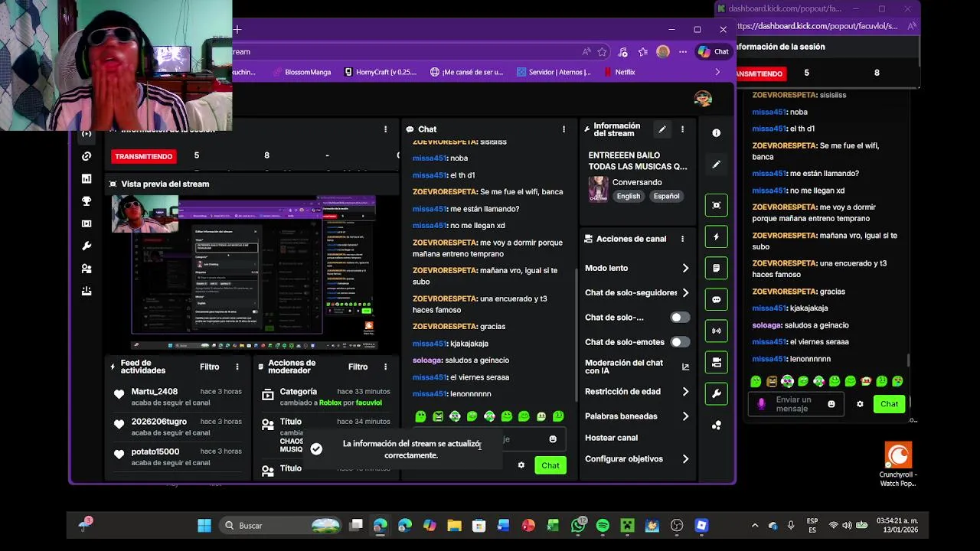Open three-dot menu of Información del stream panel

(x=682, y=129)
